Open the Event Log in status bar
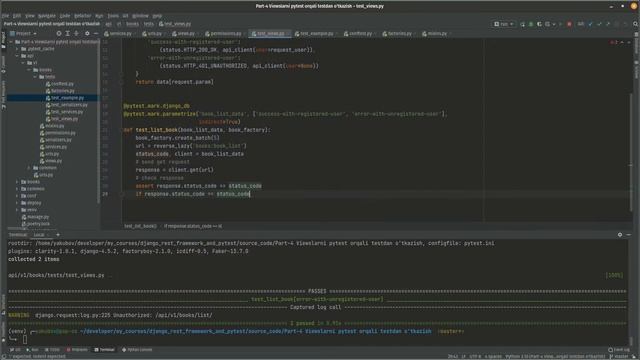 619,350
